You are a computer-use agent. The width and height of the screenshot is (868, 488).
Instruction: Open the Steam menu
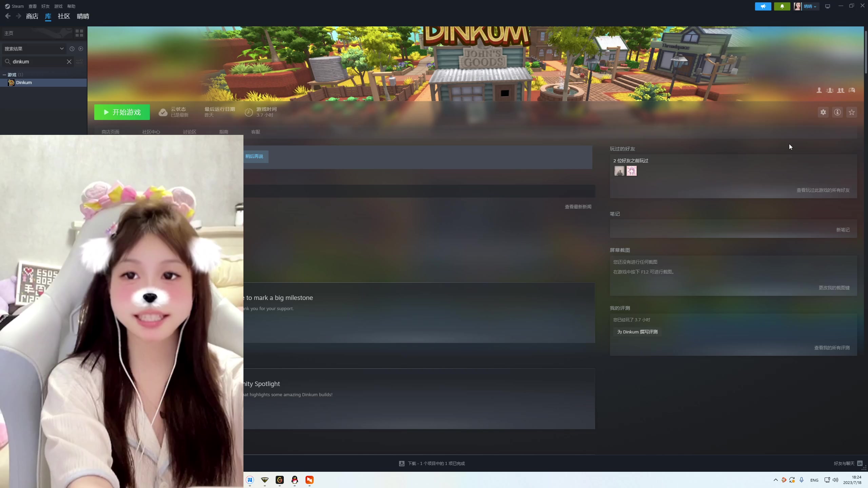(x=14, y=6)
